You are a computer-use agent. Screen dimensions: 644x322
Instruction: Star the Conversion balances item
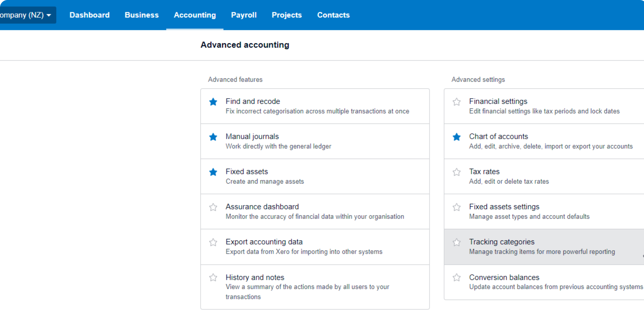tap(456, 277)
